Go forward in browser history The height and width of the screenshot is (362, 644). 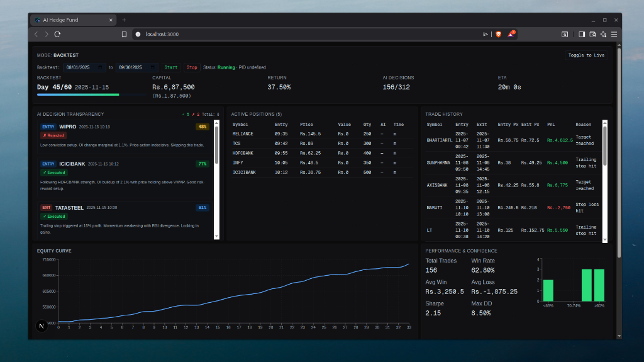click(47, 34)
